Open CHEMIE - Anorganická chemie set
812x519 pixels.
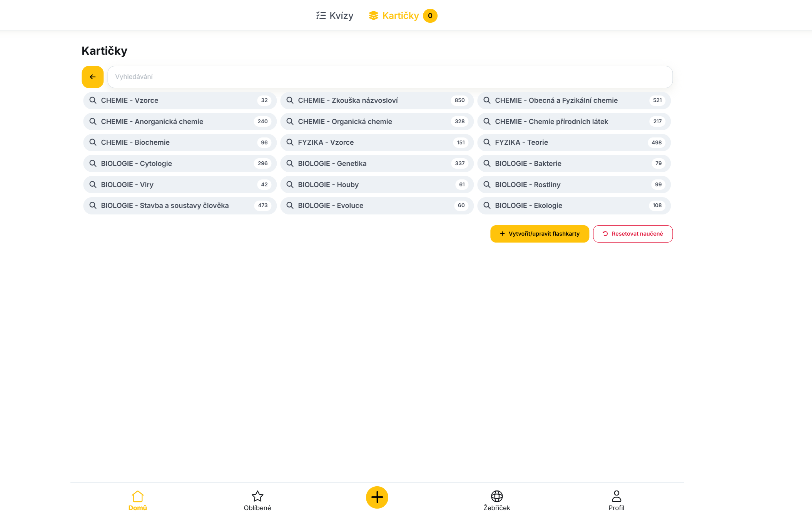tap(180, 122)
